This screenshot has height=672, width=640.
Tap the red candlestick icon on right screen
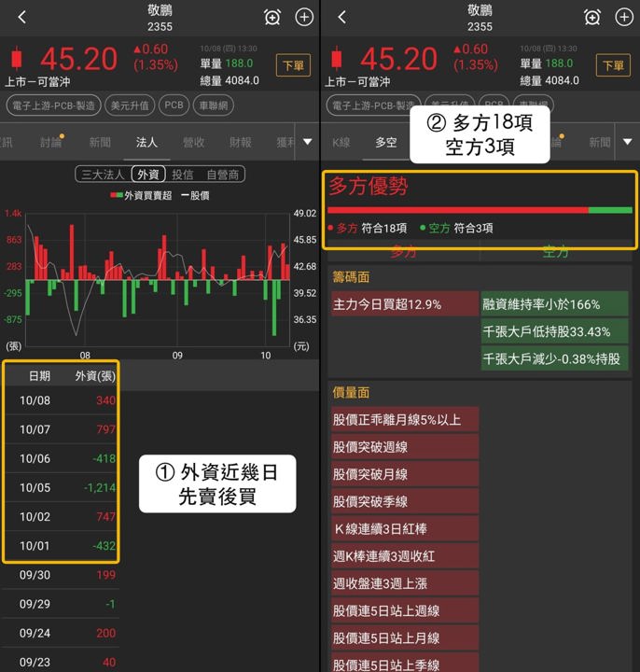tap(337, 58)
